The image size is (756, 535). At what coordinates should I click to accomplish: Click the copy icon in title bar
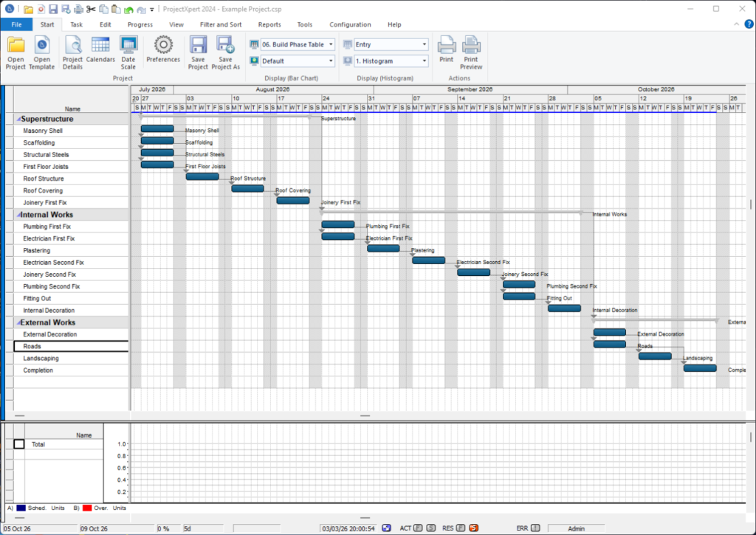103,9
